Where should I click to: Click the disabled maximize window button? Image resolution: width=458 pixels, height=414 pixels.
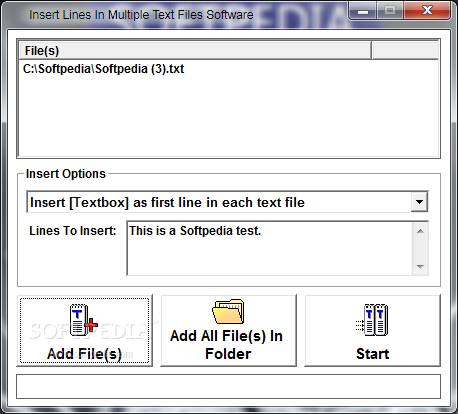[390, 10]
